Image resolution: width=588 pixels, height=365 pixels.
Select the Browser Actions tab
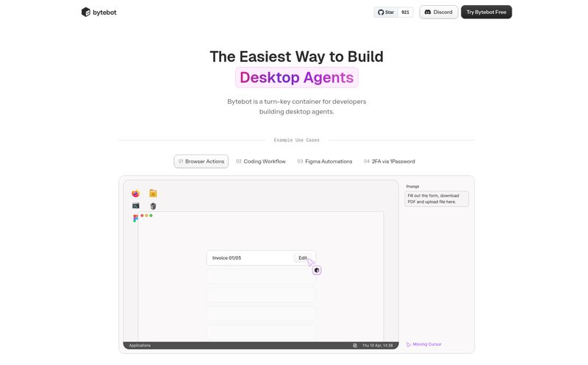[x=201, y=161]
